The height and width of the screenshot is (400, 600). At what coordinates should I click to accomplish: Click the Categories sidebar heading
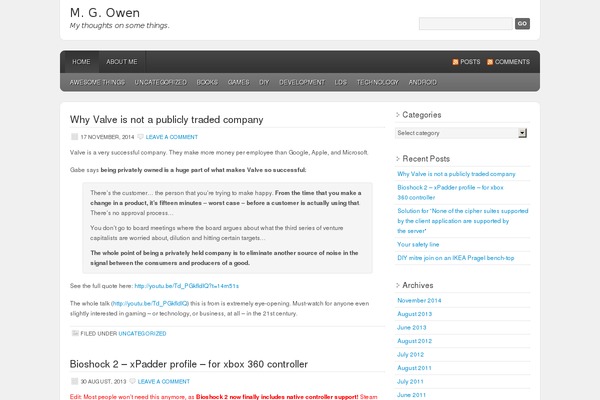[x=422, y=115]
